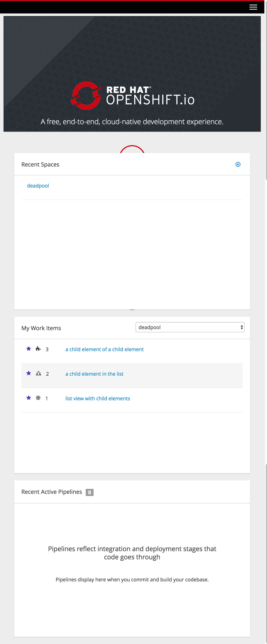Viewport: 267px width, 644px height.
Task: Click the star icon for work item 2
Action: 29,373
